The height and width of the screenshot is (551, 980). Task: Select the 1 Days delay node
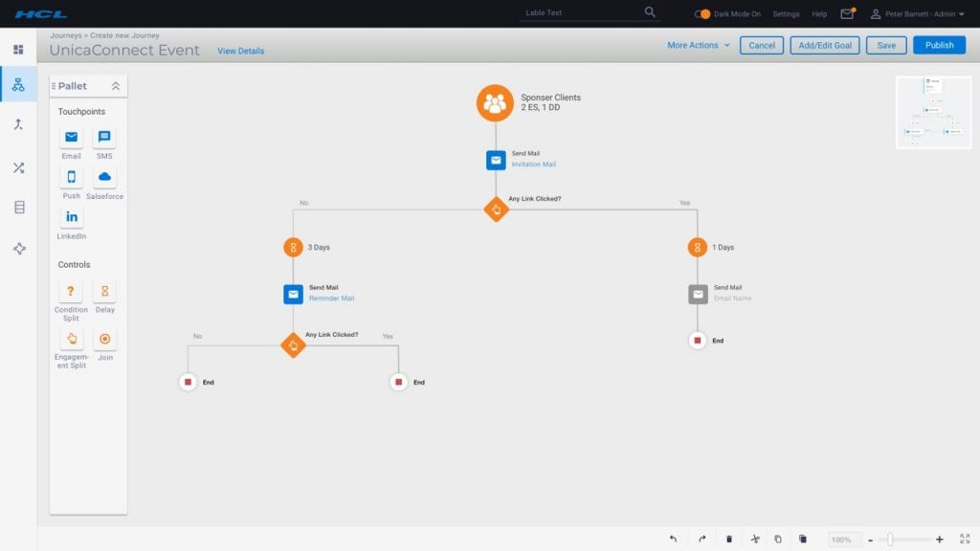tap(698, 248)
